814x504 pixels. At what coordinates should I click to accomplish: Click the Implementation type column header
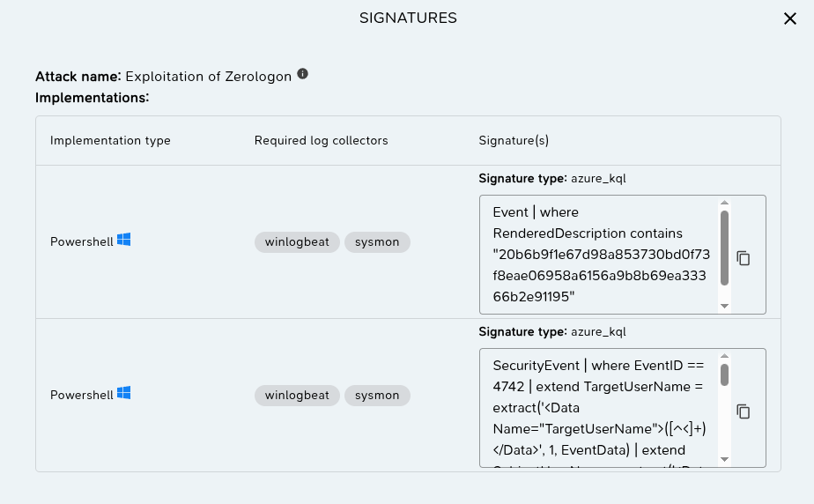(x=110, y=141)
